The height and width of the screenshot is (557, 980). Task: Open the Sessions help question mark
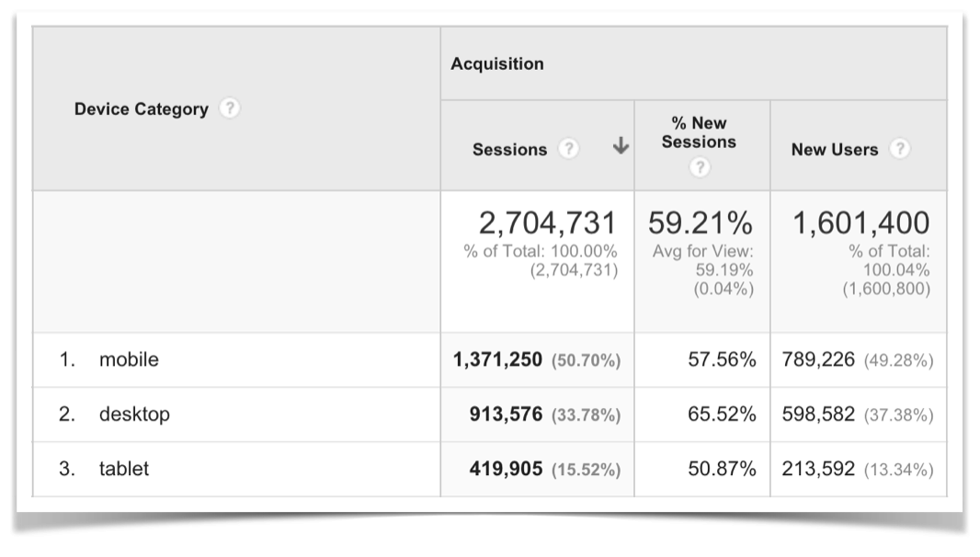click(x=570, y=149)
